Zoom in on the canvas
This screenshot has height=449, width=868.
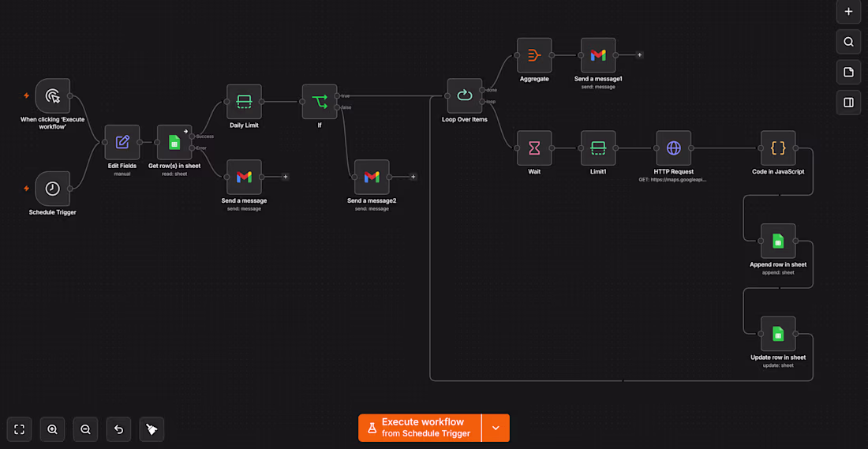tap(53, 429)
